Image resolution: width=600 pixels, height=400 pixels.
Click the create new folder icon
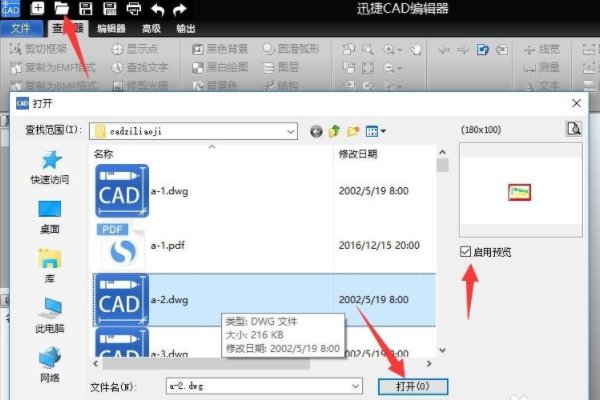[x=353, y=131]
